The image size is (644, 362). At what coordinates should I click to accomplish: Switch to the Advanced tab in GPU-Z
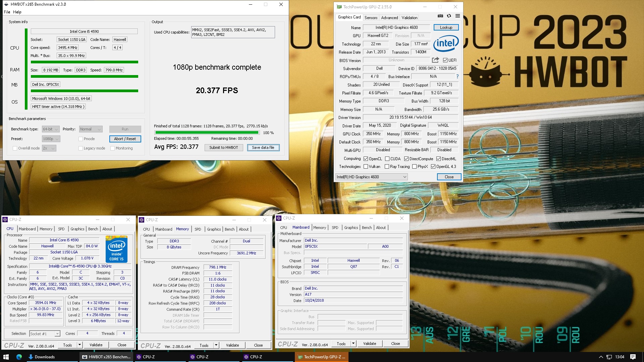point(389,17)
